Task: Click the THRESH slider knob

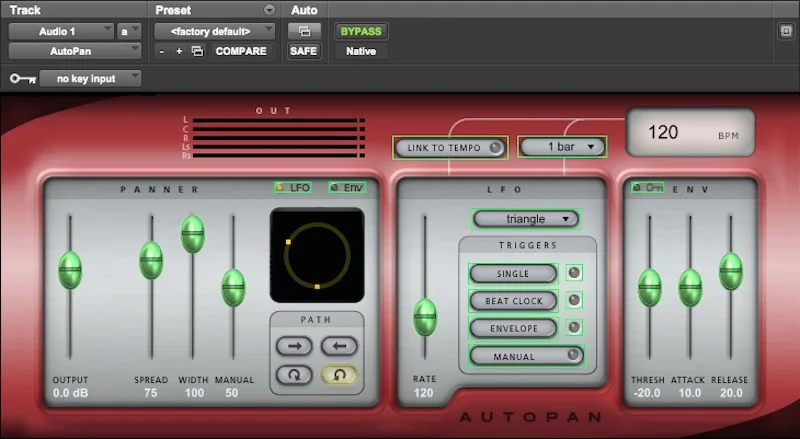Action: 650,288
